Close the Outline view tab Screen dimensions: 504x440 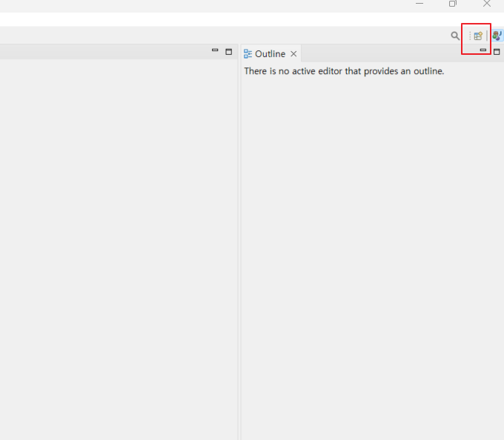(x=294, y=53)
